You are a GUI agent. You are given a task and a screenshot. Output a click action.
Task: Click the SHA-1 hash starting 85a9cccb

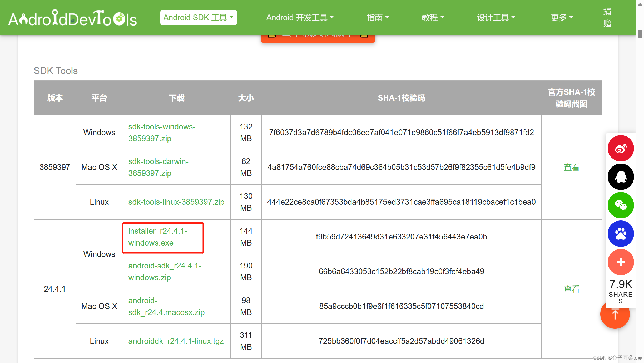(x=401, y=306)
